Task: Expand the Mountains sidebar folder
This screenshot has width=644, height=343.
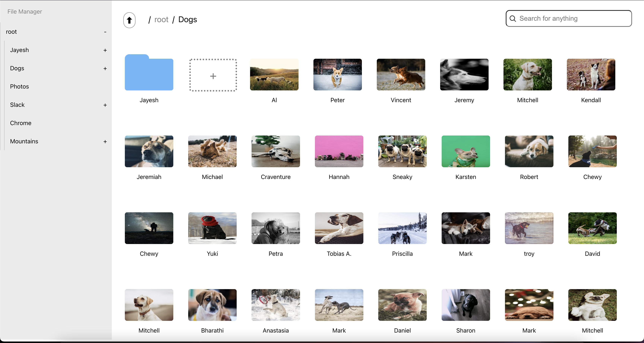Action: (105, 142)
